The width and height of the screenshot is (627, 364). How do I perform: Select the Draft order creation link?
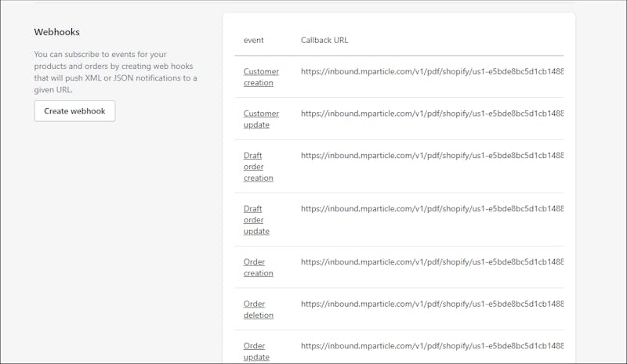[x=259, y=167]
